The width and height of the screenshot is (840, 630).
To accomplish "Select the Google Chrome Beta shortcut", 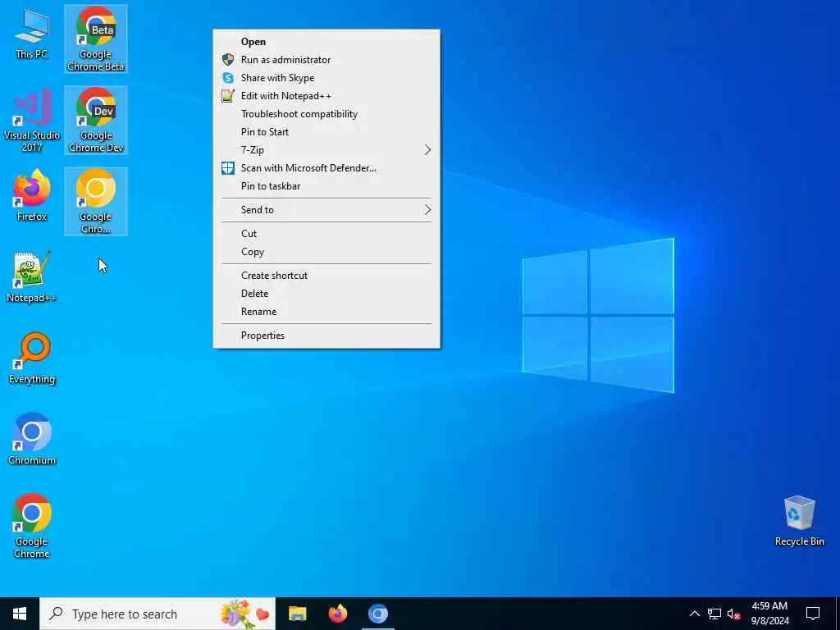I will pyautogui.click(x=96, y=39).
